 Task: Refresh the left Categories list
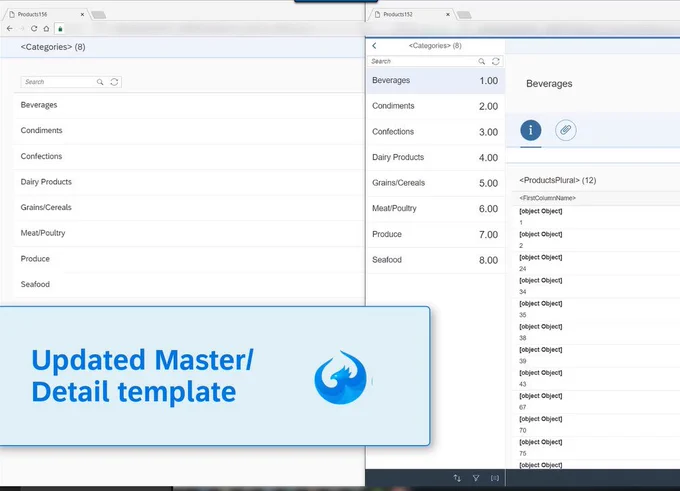click(x=114, y=82)
